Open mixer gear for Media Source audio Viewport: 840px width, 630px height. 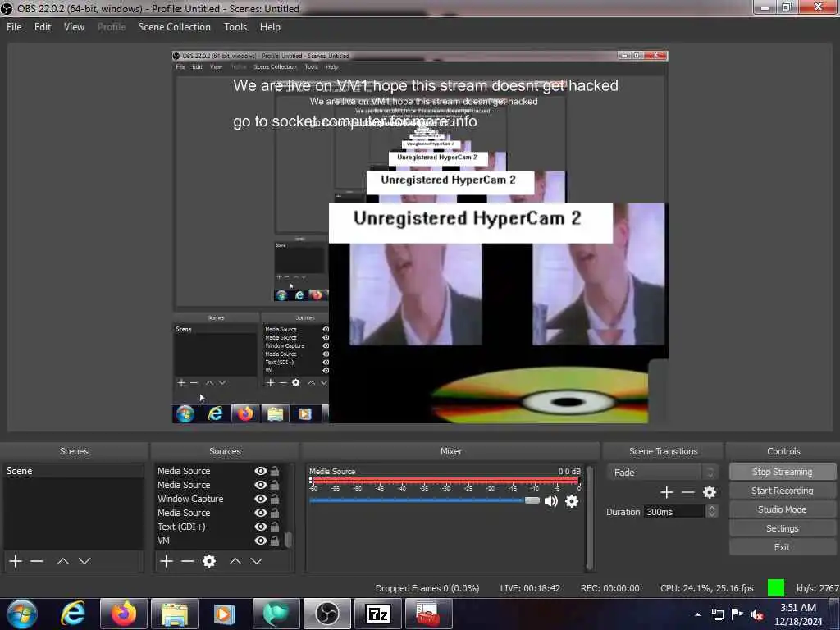pos(572,501)
